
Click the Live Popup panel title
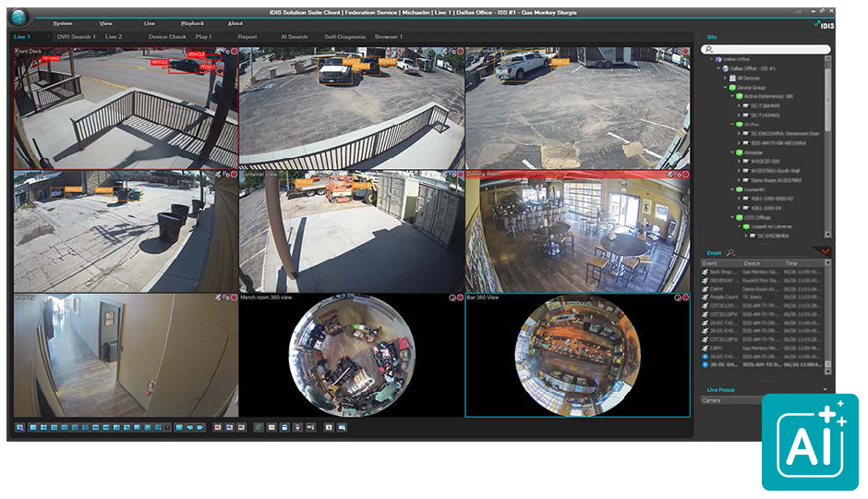(x=721, y=390)
